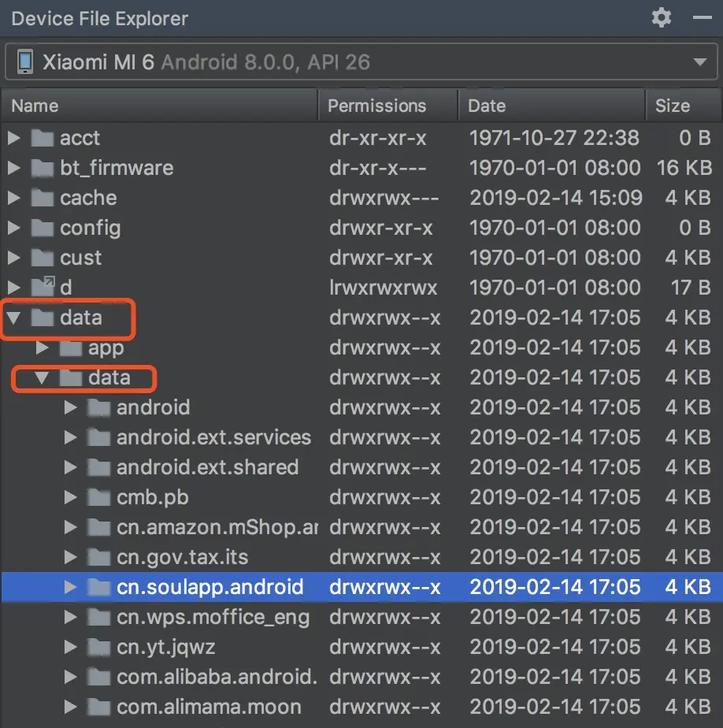Click the config folder icon
The image size is (723, 728).
pos(43,228)
